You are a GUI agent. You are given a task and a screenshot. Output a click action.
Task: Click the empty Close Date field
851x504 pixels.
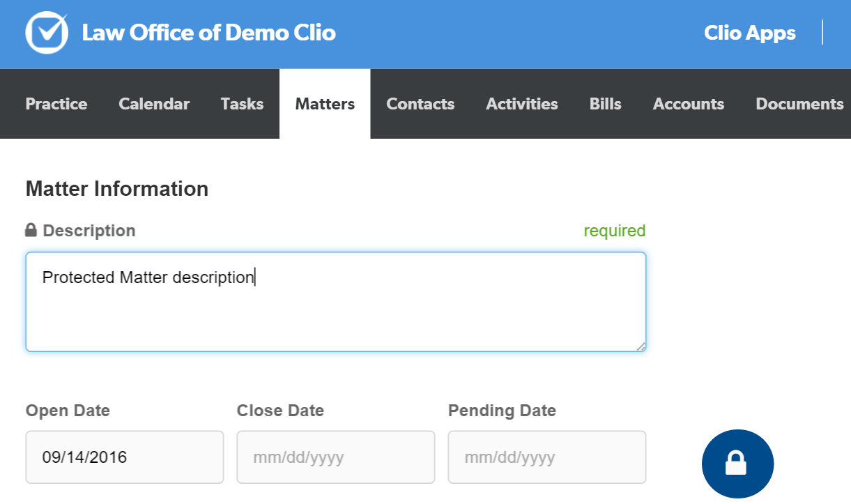[335, 457]
